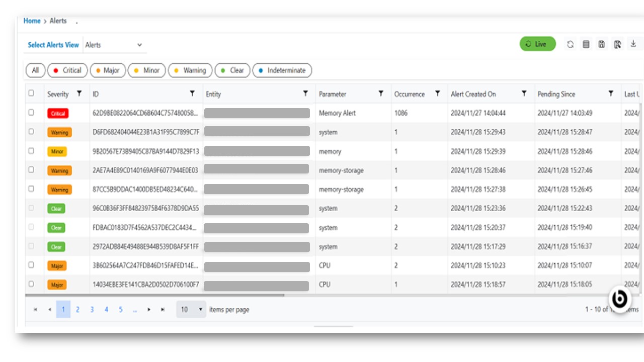Go to page 2 of alerts
Image resolution: width=644 pixels, height=362 pixels.
(77, 310)
